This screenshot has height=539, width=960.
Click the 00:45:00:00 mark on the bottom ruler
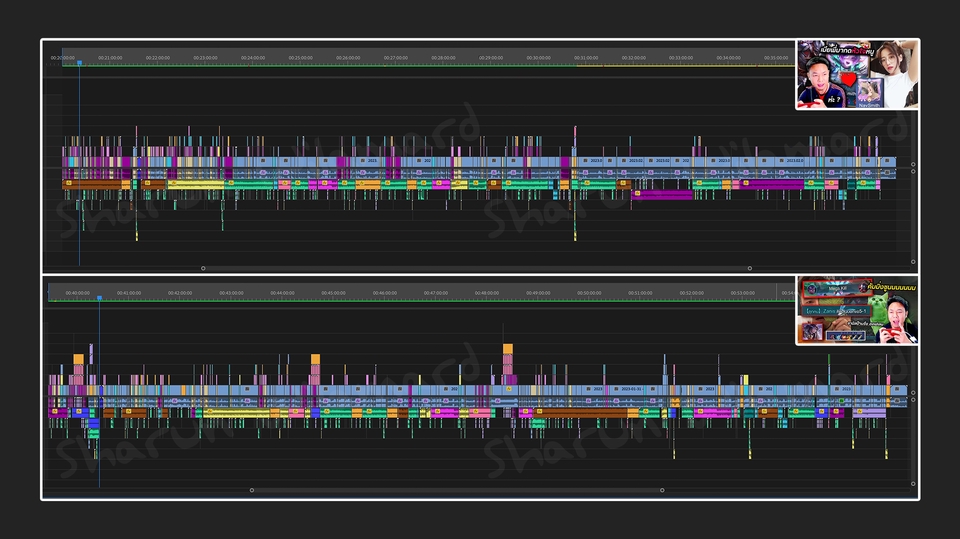[x=334, y=293]
